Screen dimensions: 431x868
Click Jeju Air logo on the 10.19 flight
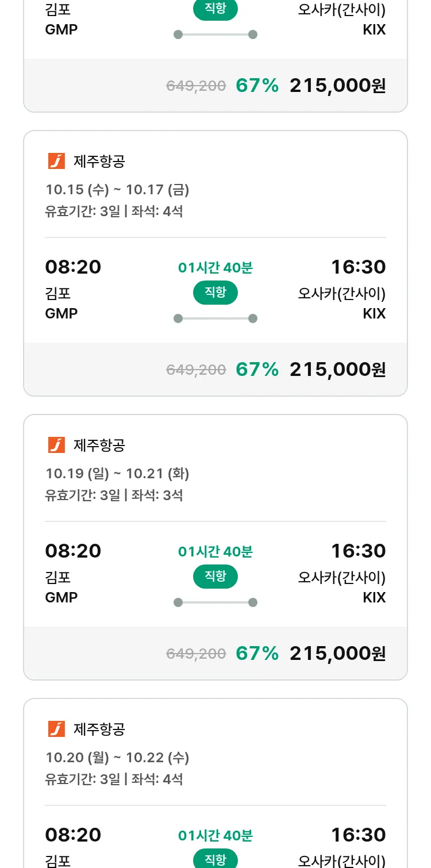tap(56, 445)
